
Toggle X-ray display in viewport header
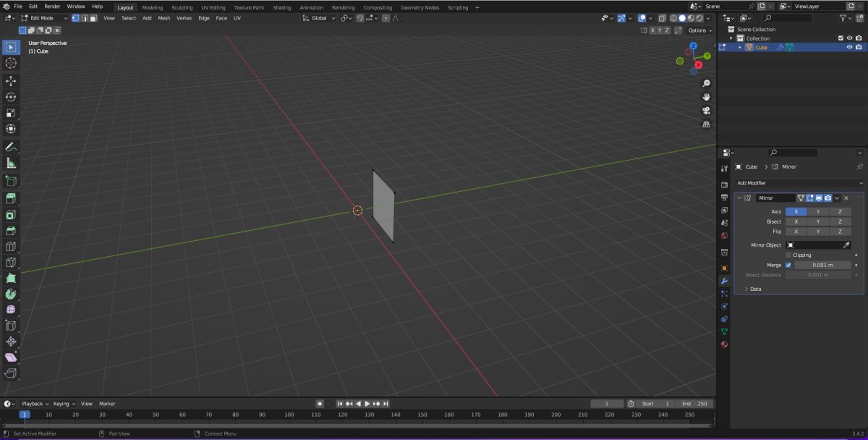pos(663,18)
